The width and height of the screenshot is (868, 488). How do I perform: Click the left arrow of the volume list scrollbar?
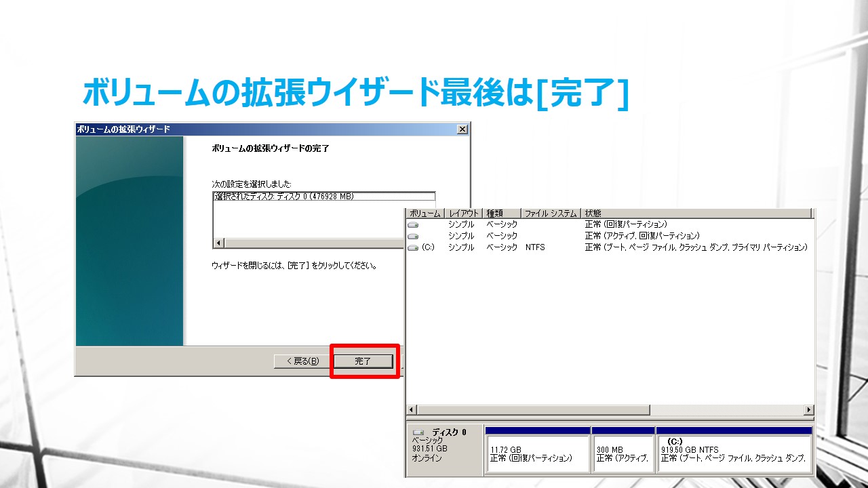pos(411,410)
